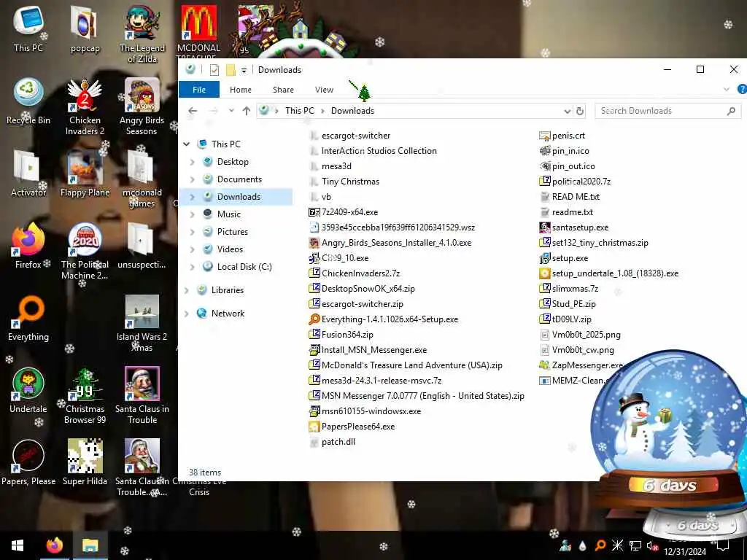Launch Angry Birds Seasons shortcut

tap(142, 106)
